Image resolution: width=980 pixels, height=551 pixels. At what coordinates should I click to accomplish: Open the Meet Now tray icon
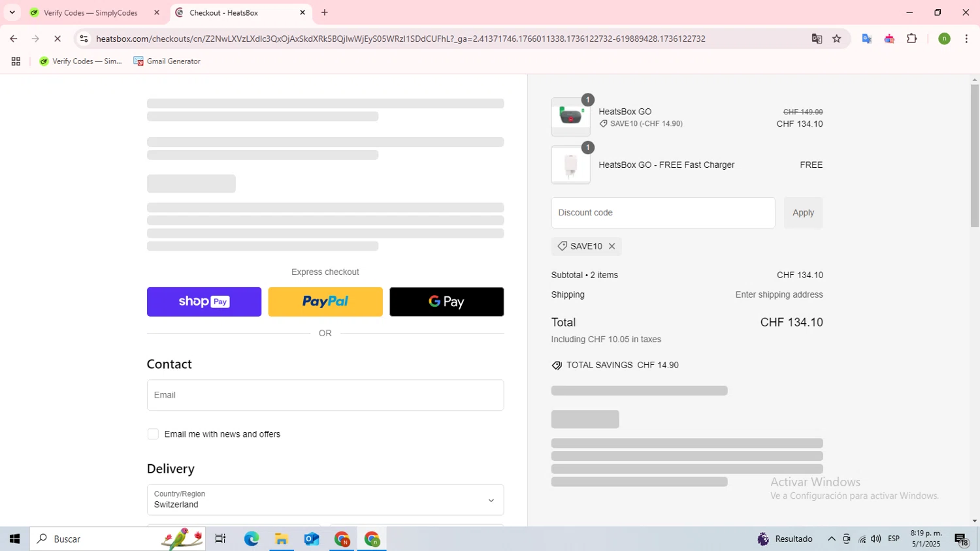(846, 539)
